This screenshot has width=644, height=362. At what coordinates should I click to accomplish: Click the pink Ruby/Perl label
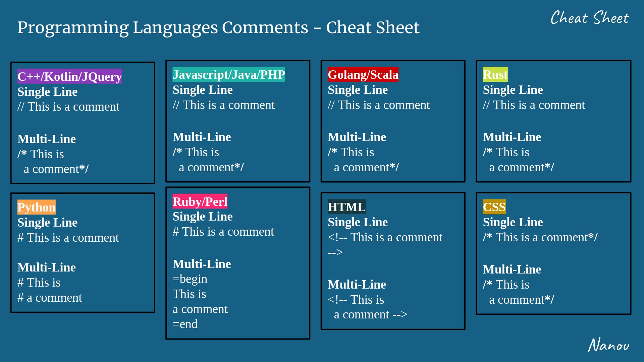[200, 201]
